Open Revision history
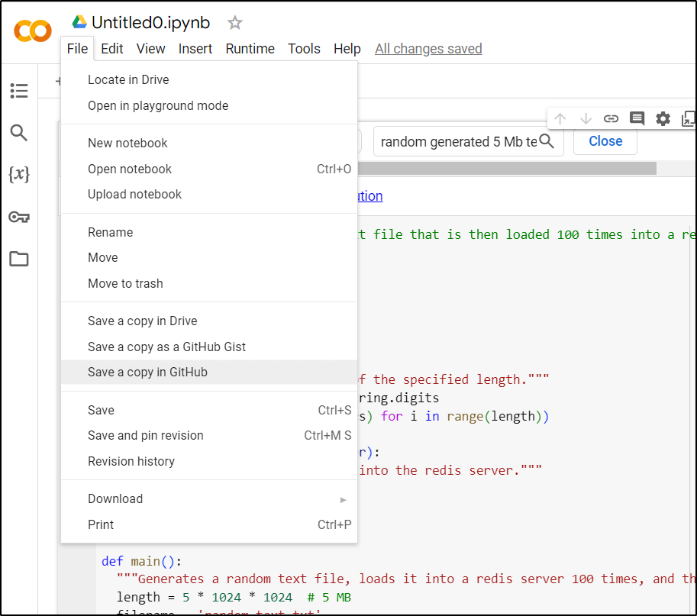The height and width of the screenshot is (616, 697). [209, 461]
